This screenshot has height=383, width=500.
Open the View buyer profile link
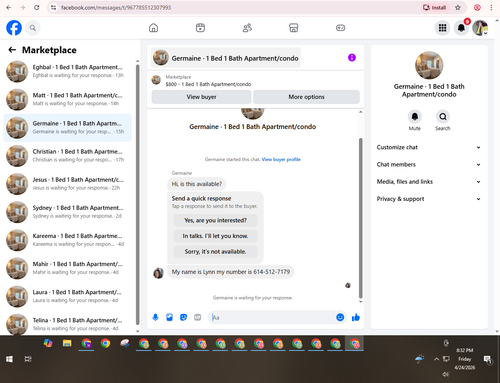[281, 159]
